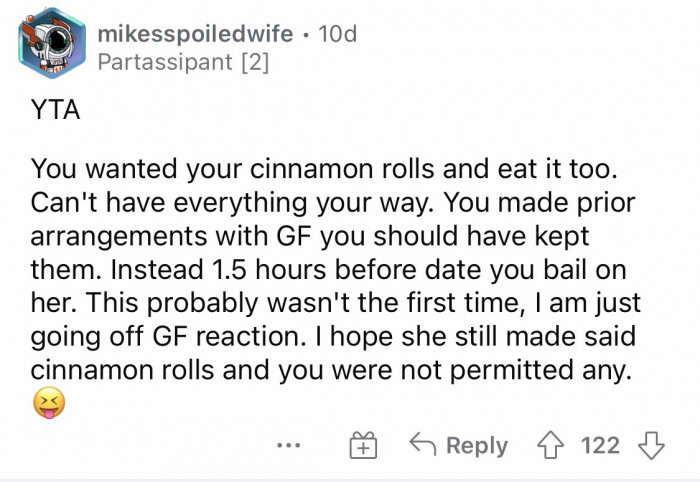This screenshot has height=482, width=700.
Task: Open the mikesspoiledwife user profile link
Action: coord(196,35)
